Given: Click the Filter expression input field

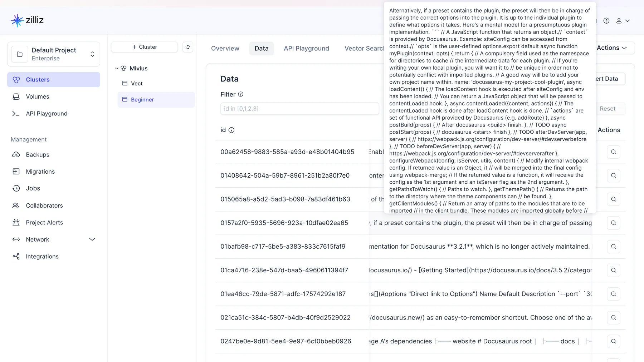Looking at the screenshot, I should pyautogui.click(x=299, y=109).
